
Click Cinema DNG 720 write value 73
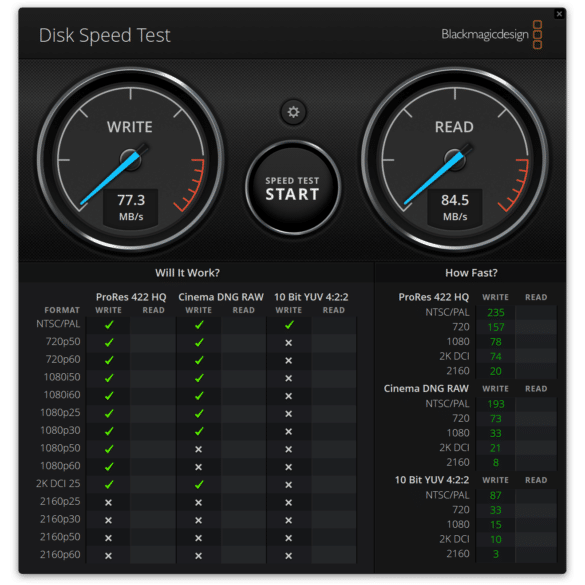click(x=496, y=419)
